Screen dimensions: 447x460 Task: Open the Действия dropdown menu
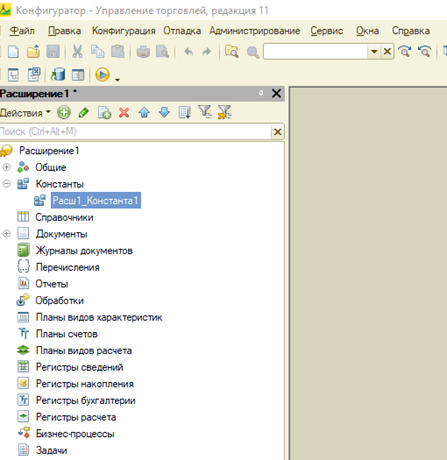click(x=25, y=113)
